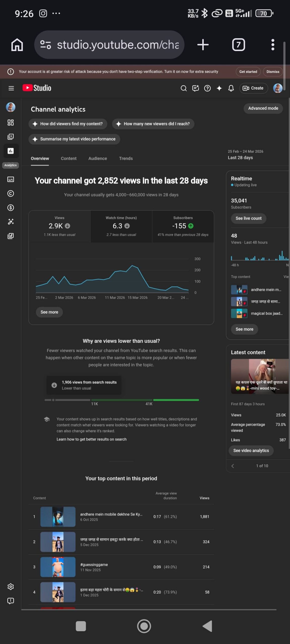Open Earn dollar icon in sidebar

tap(11, 208)
